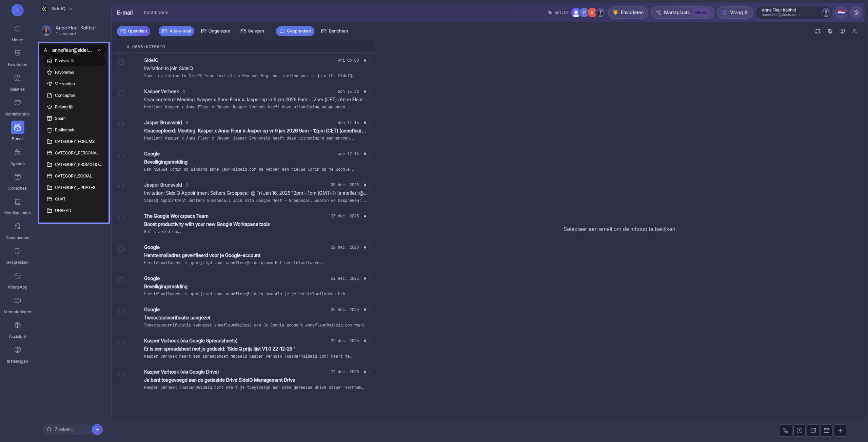Image resolution: width=868 pixels, height=442 pixels.
Task: Click the Opstellen compose button
Action: click(x=134, y=31)
